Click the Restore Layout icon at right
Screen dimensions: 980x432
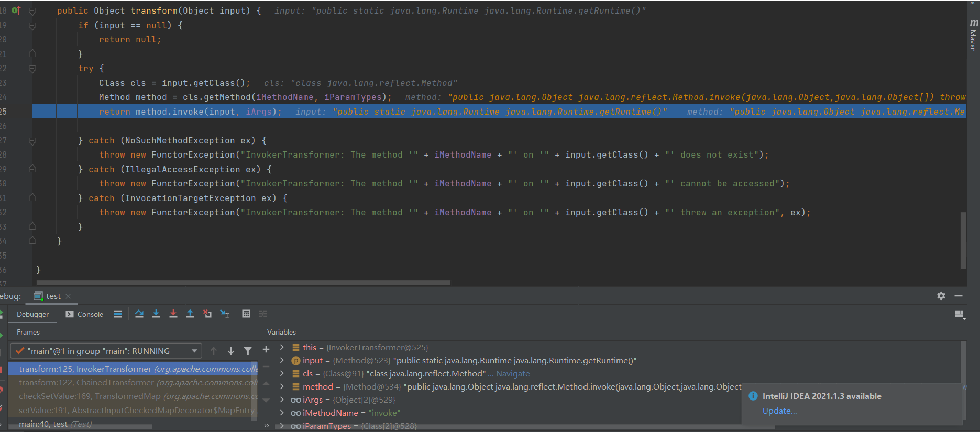pos(960,314)
